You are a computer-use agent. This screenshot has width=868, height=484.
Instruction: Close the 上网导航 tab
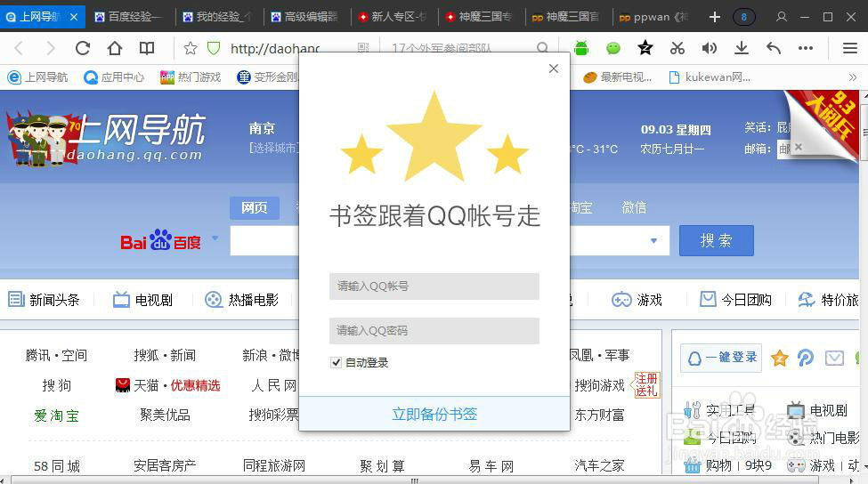point(74,17)
